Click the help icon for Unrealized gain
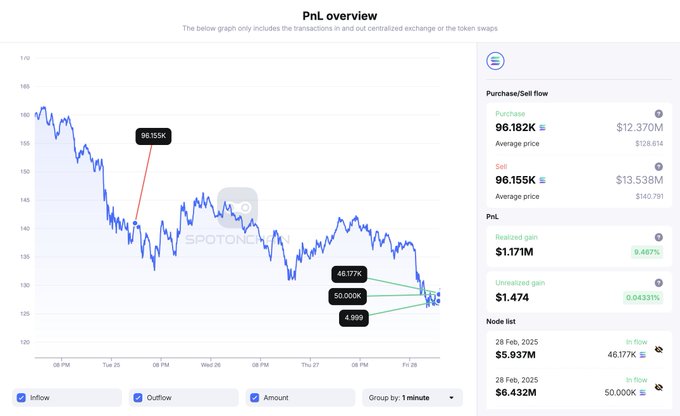The width and height of the screenshot is (680, 416). [659, 283]
